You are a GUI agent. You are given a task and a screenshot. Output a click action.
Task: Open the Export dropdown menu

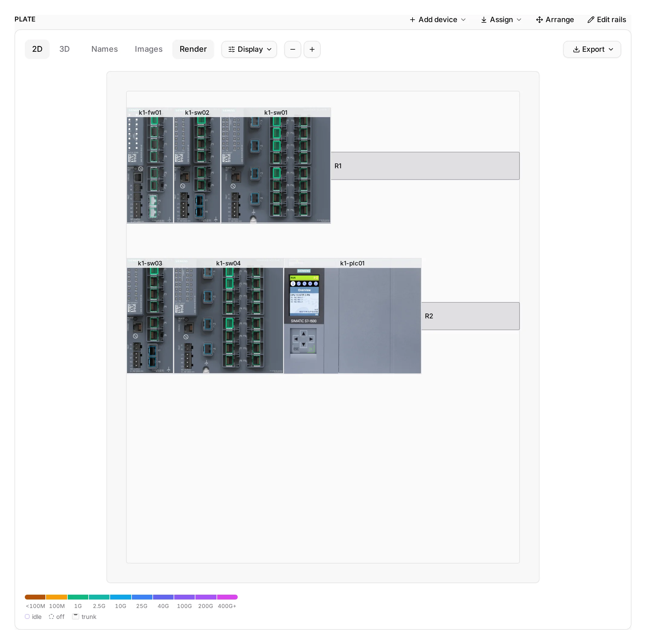(592, 50)
